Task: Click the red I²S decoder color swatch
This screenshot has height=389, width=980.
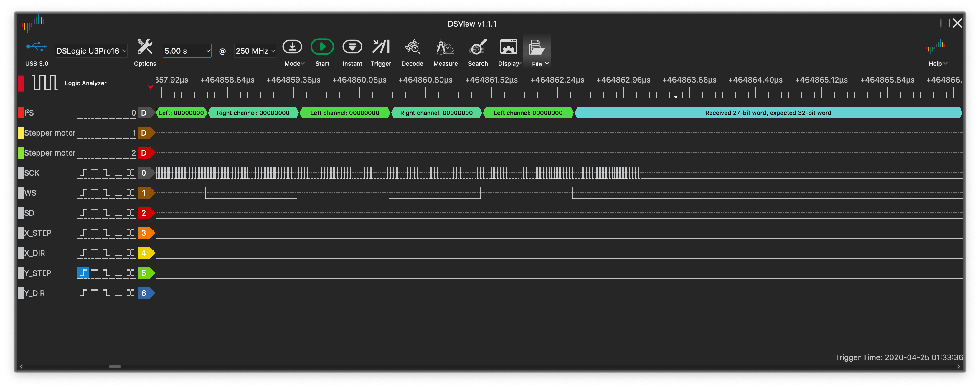Action: [x=21, y=113]
